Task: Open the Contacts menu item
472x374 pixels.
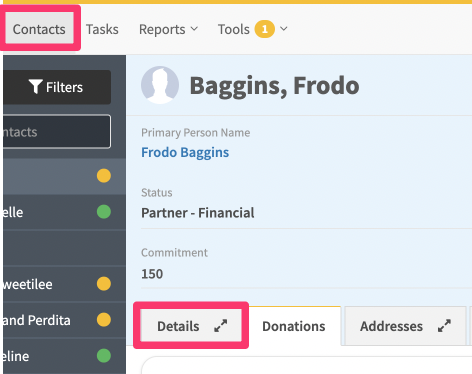Action: (x=39, y=29)
